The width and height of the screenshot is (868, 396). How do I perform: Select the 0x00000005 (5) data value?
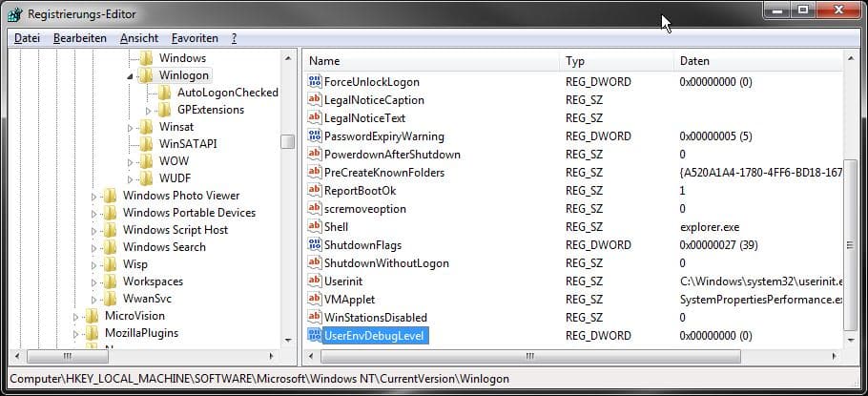[715, 136]
